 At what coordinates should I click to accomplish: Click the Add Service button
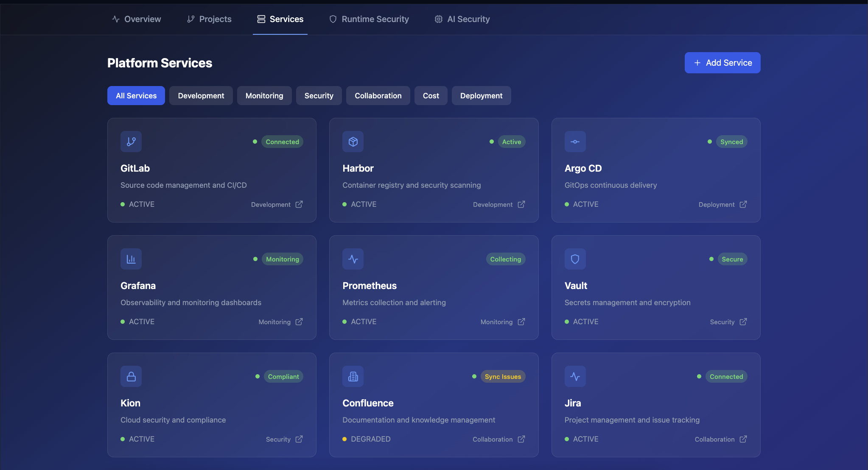722,63
